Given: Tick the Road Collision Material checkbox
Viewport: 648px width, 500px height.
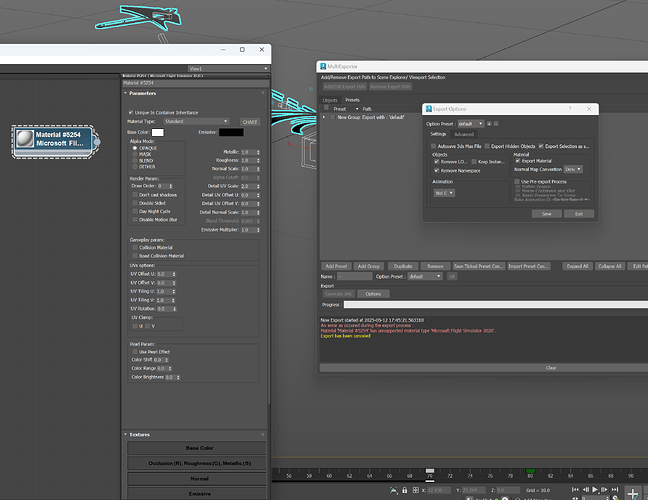Looking at the screenshot, I should point(135,256).
